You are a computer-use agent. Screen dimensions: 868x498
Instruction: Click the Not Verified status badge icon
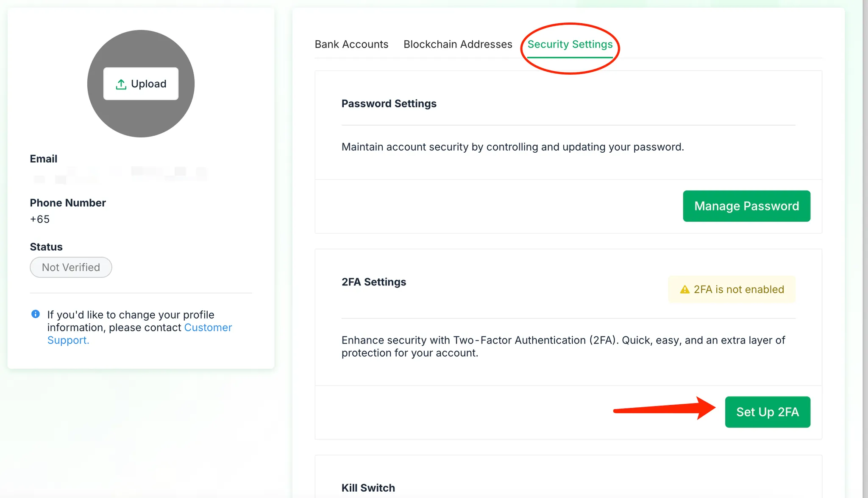click(71, 267)
